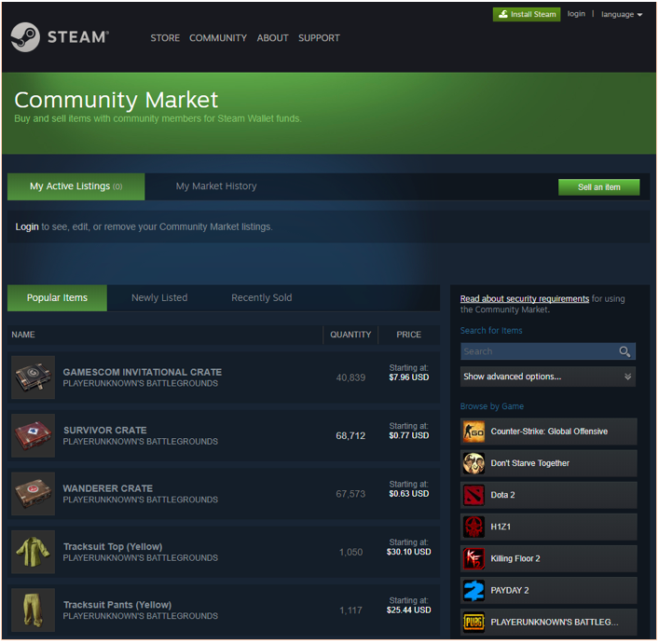View Tracksuit Pants (Yellow) thumbnail
The height and width of the screenshot is (644, 659).
coord(34,610)
